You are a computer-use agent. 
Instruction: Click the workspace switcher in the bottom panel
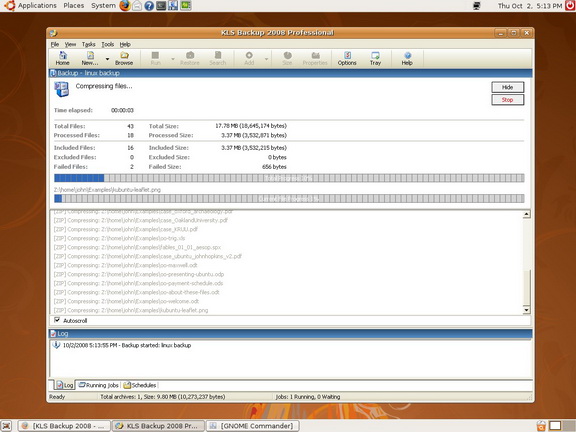[561, 426]
